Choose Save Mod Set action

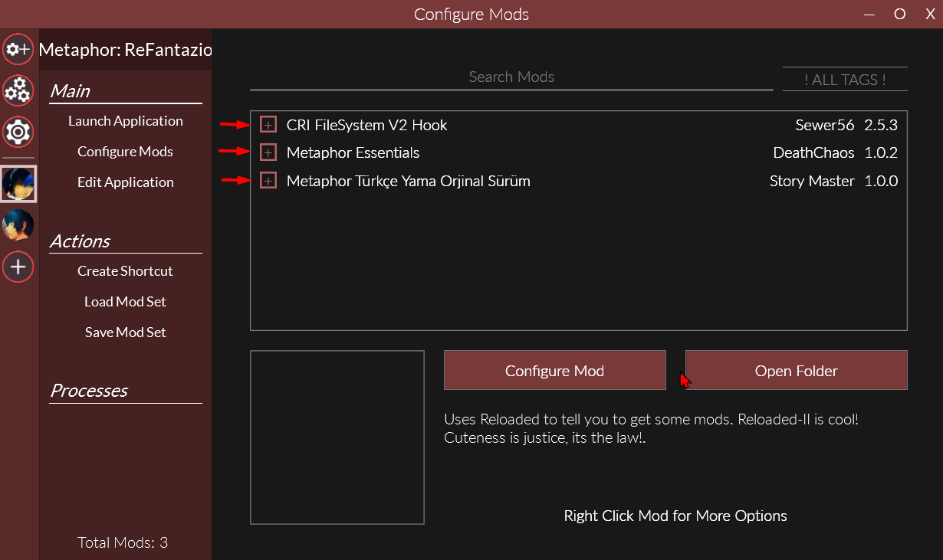[x=126, y=332]
